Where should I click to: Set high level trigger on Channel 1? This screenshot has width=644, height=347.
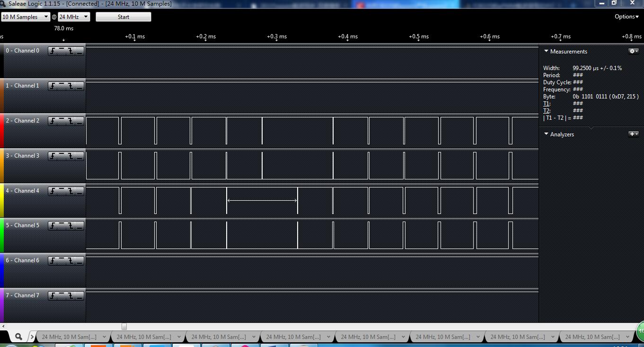click(61, 86)
